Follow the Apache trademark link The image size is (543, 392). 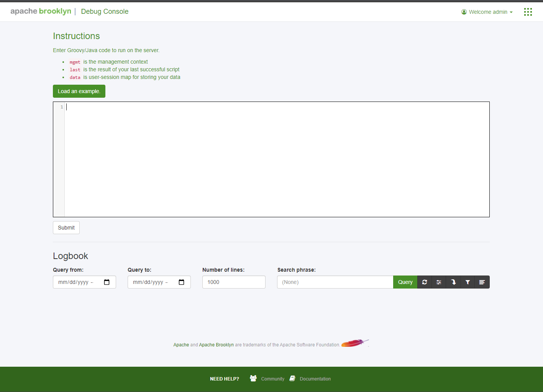(181, 345)
